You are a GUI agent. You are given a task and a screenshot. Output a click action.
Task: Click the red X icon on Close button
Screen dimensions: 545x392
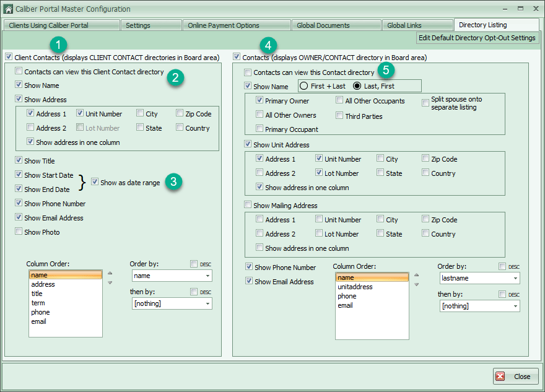[x=500, y=377]
